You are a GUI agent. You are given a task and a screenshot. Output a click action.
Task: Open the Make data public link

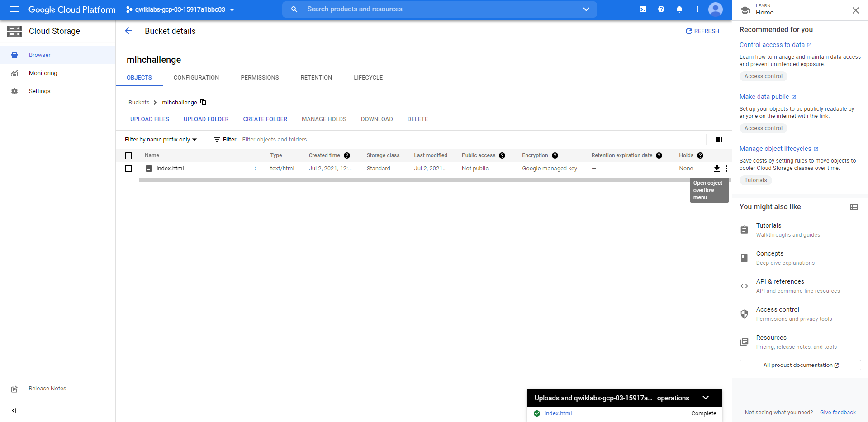[768, 97]
